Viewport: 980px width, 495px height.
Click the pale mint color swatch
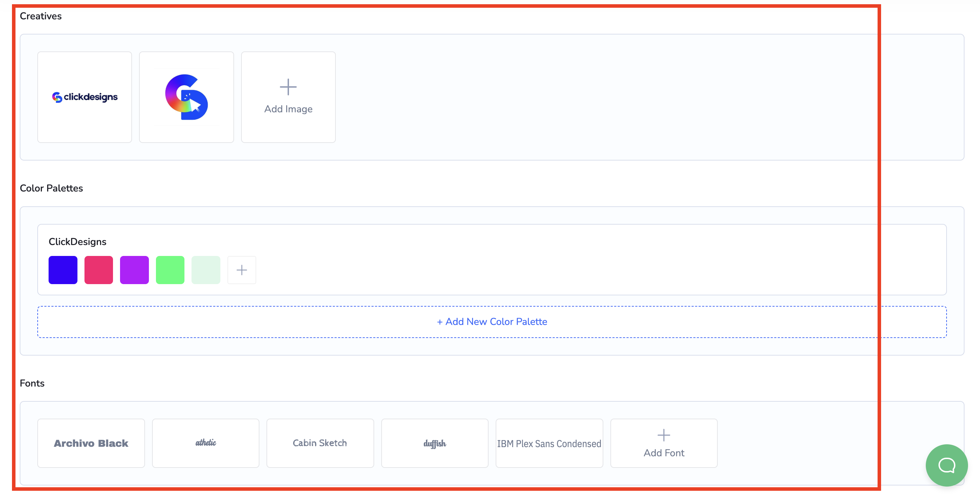[206, 270]
